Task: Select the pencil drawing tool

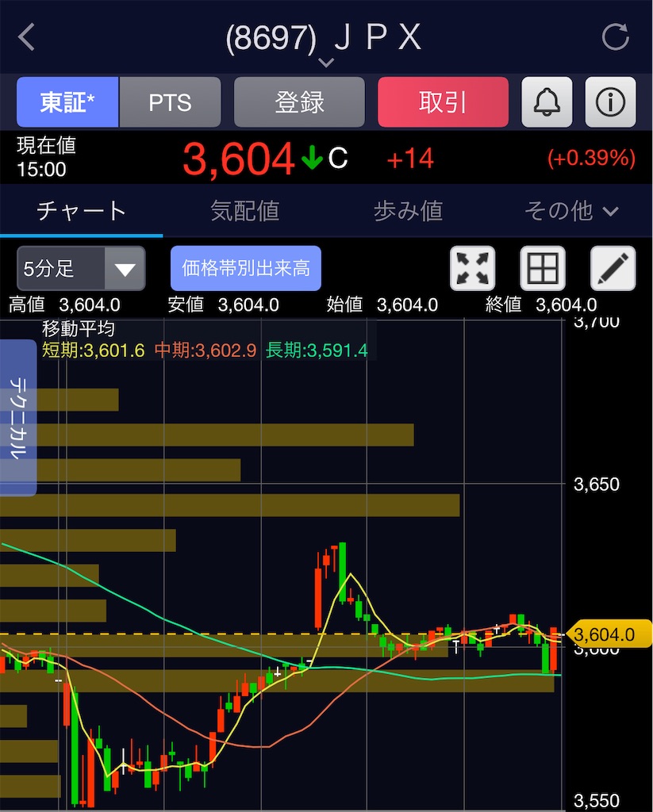Action: [x=613, y=268]
